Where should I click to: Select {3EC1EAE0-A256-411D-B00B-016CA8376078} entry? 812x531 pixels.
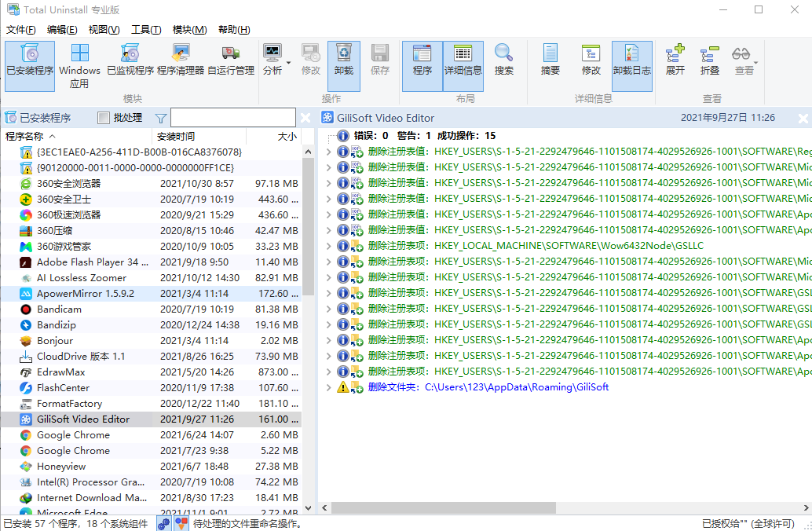coord(152,152)
